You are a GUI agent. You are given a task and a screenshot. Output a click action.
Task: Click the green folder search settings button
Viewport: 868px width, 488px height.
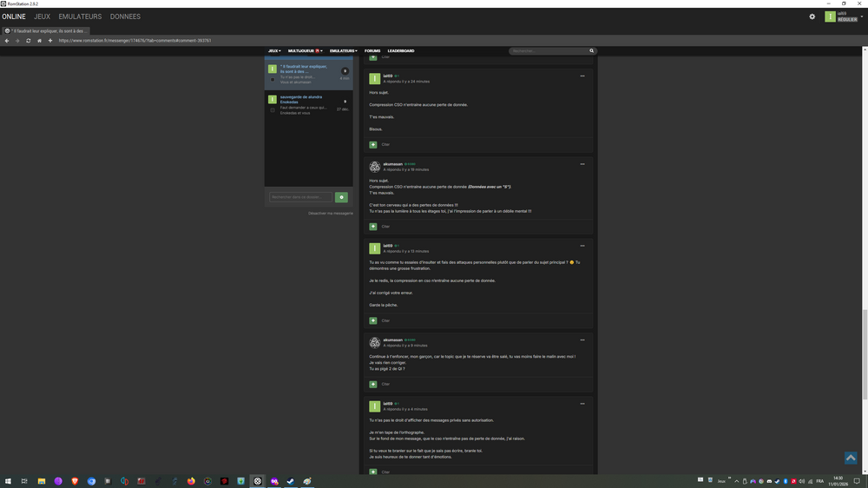click(341, 197)
